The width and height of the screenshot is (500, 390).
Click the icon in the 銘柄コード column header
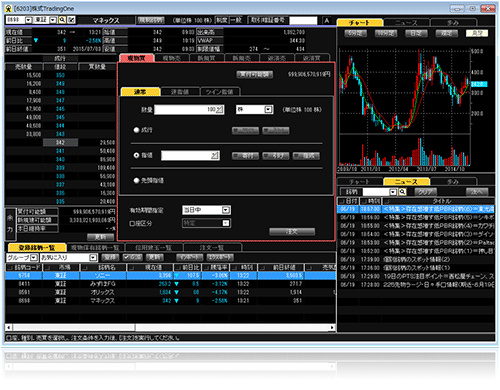10,268
